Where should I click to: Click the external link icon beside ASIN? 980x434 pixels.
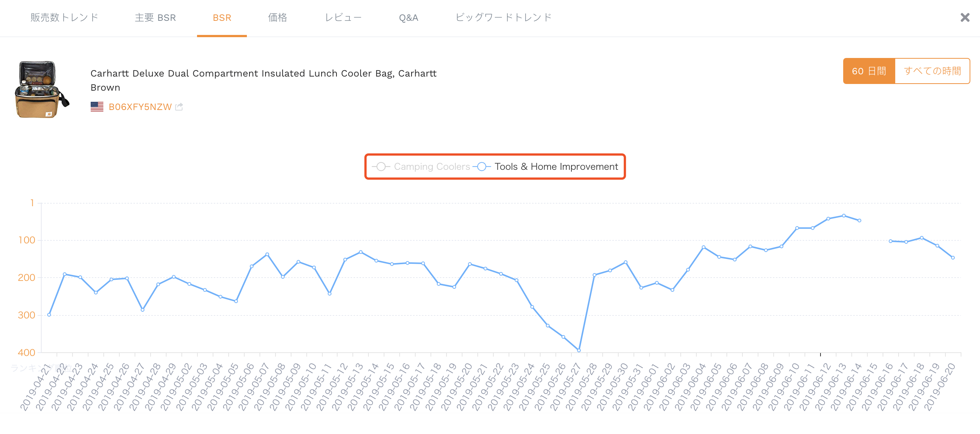point(179,107)
